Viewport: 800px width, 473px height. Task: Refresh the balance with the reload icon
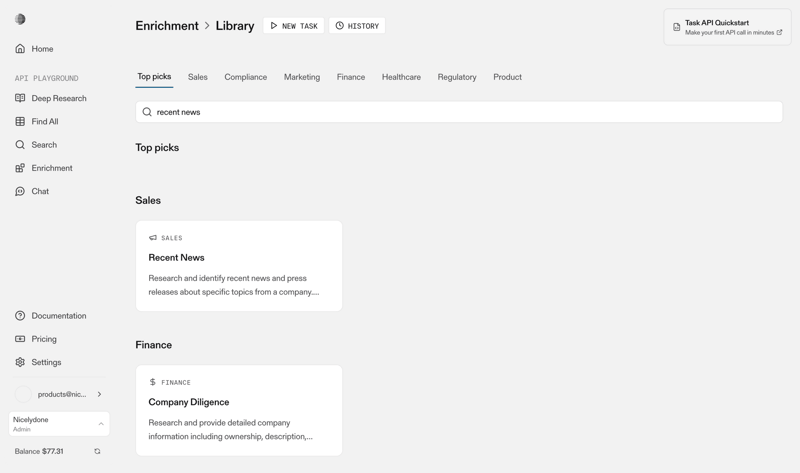[97, 451]
